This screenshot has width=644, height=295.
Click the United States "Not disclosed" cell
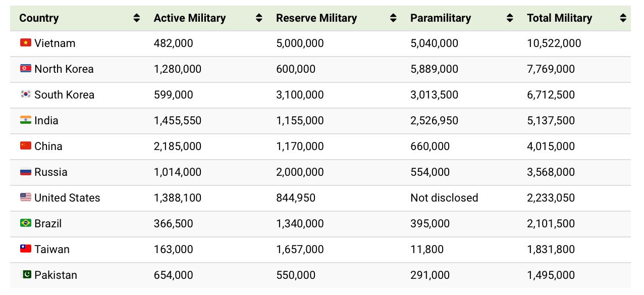click(444, 198)
